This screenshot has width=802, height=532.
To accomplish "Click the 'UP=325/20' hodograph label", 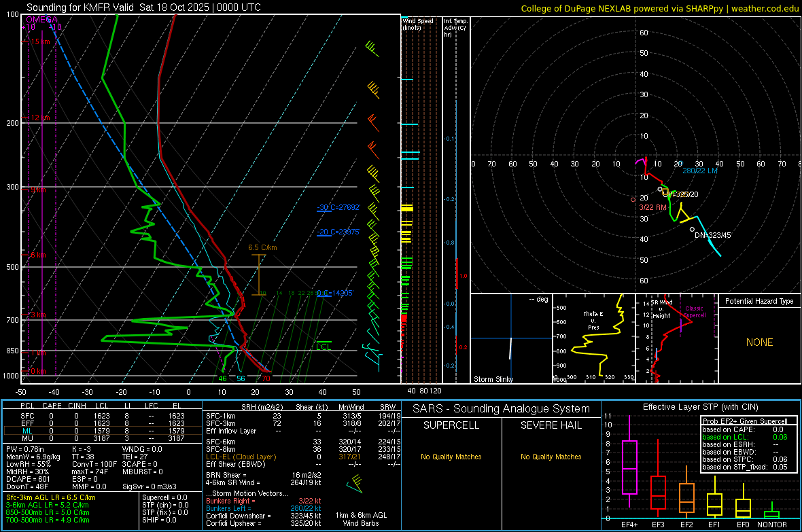I will tap(680, 194).
